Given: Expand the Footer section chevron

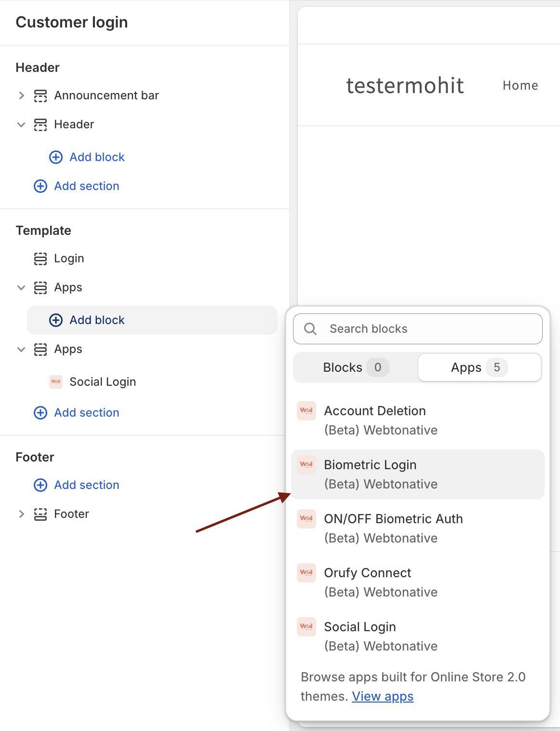Looking at the screenshot, I should coord(21,514).
